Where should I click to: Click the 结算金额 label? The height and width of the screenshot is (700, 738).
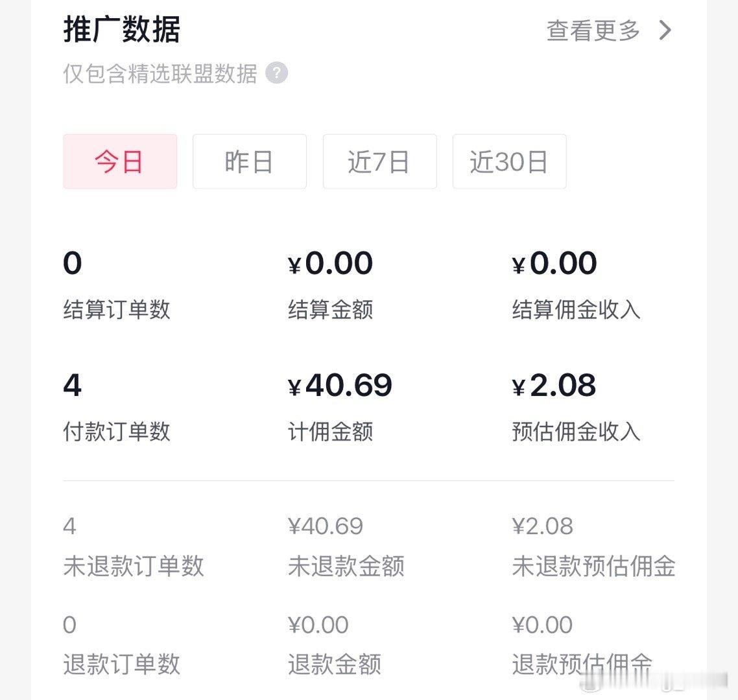tap(330, 310)
